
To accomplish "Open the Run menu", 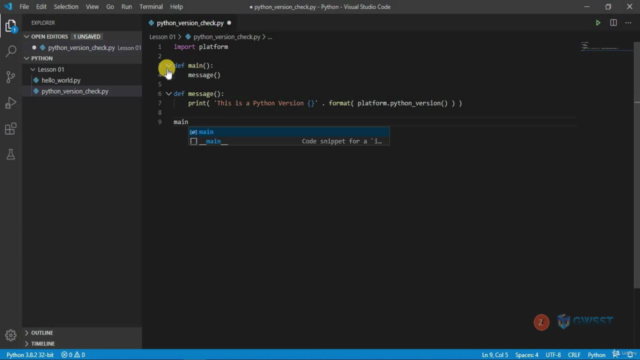I will 127,7.
